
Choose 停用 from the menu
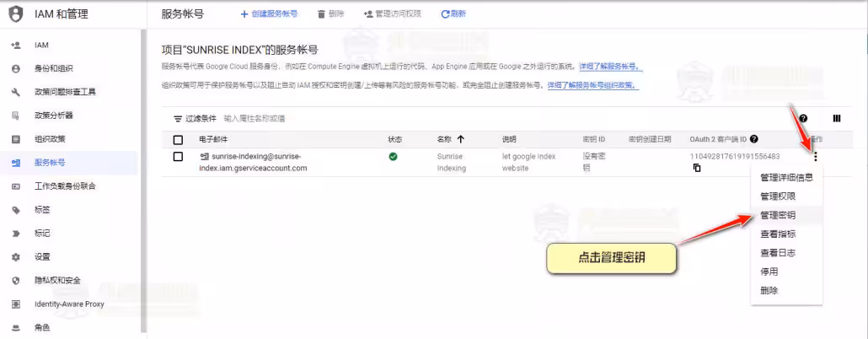click(x=786, y=272)
